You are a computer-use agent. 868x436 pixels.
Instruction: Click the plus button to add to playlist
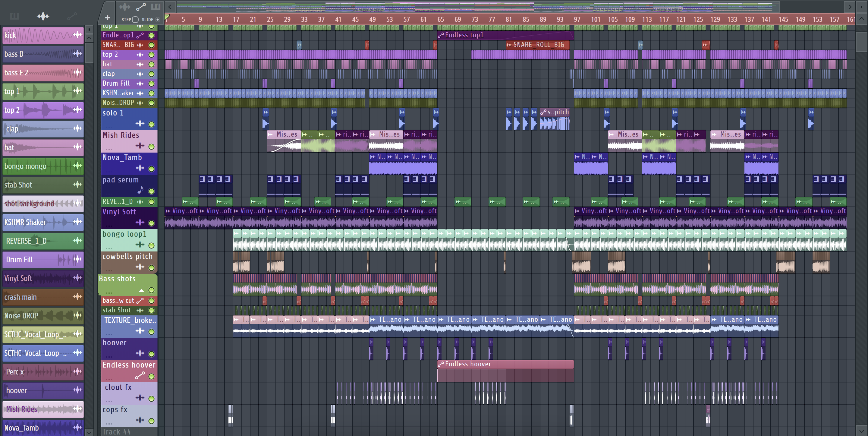(108, 18)
